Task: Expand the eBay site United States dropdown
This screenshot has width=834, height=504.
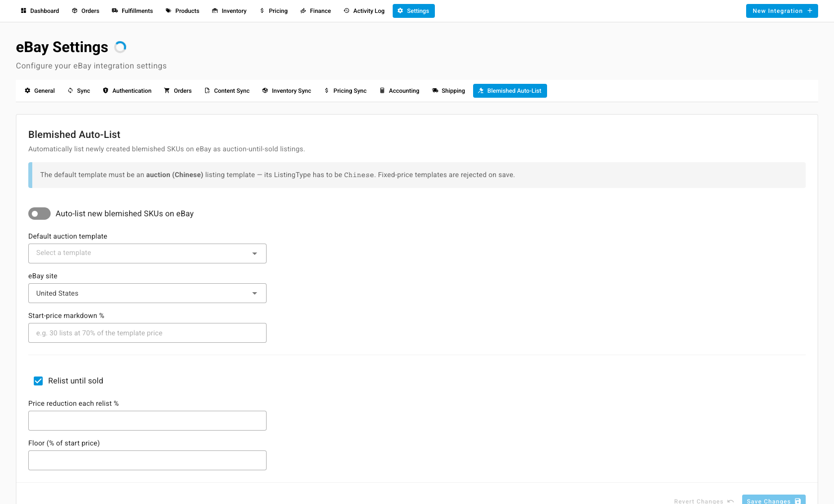Action: [x=147, y=293]
